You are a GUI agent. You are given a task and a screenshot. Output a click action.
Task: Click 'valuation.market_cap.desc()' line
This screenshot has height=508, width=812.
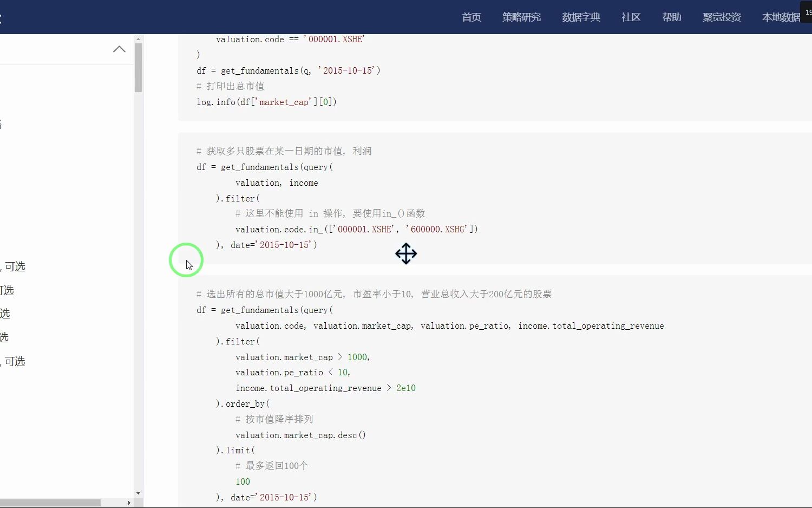300,435
